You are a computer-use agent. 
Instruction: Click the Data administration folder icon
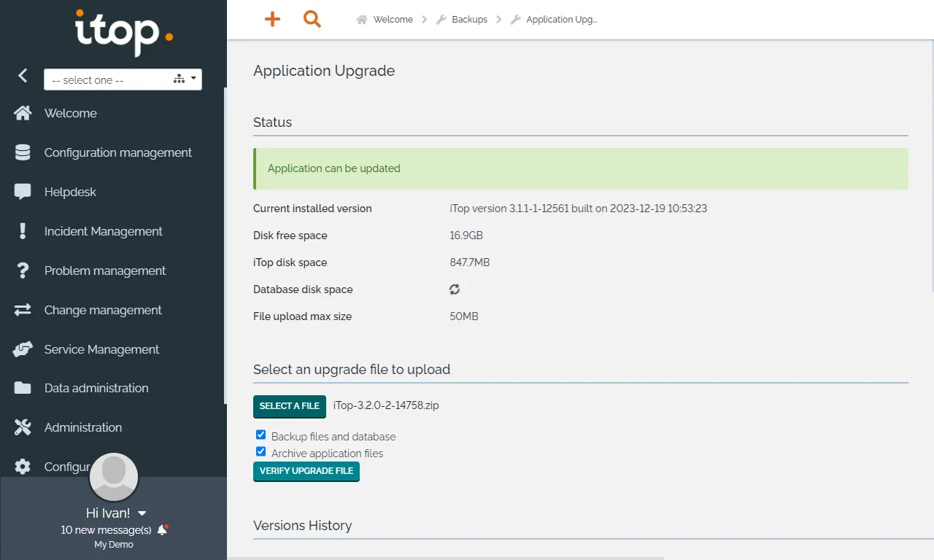[x=23, y=388]
